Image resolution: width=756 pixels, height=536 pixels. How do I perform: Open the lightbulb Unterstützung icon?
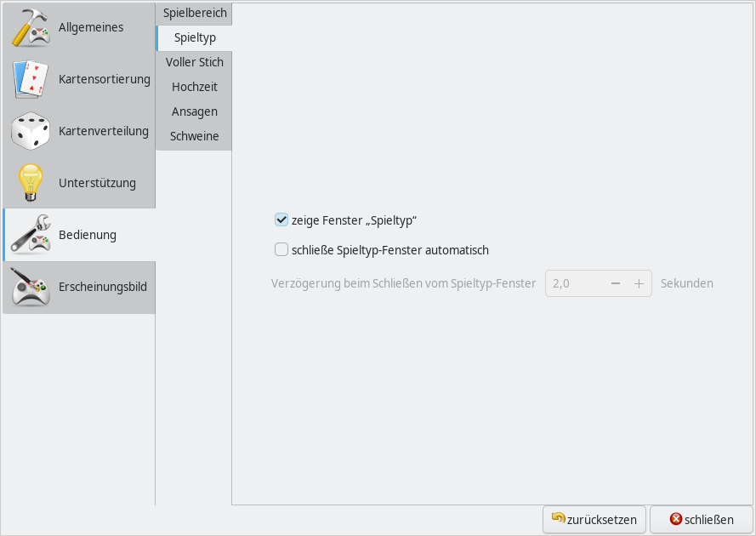(31, 183)
